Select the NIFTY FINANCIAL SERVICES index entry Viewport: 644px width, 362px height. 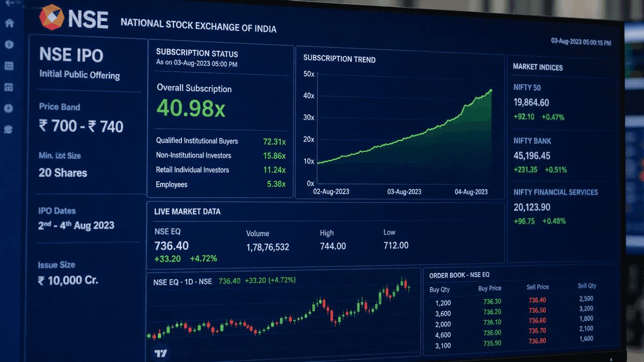tap(555, 206)
